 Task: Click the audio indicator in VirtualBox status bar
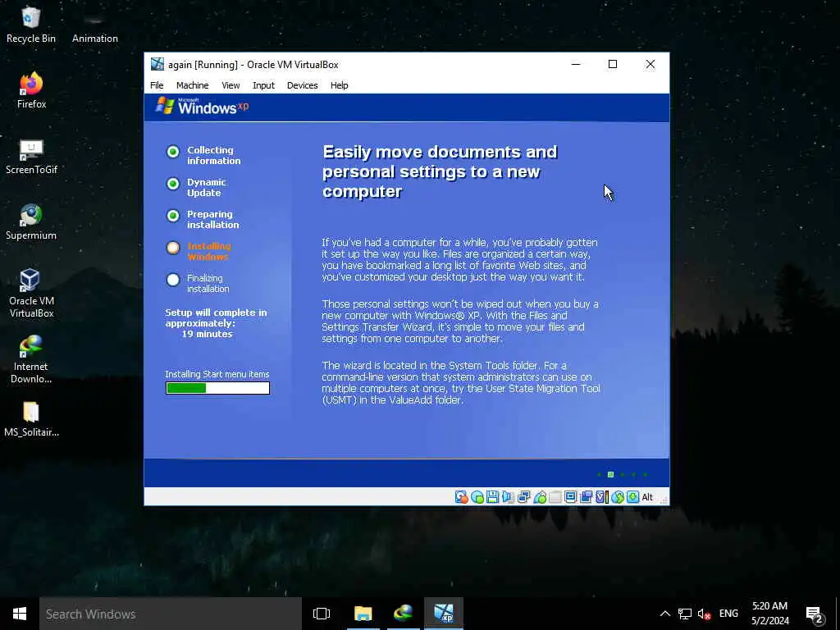point(508,497)
